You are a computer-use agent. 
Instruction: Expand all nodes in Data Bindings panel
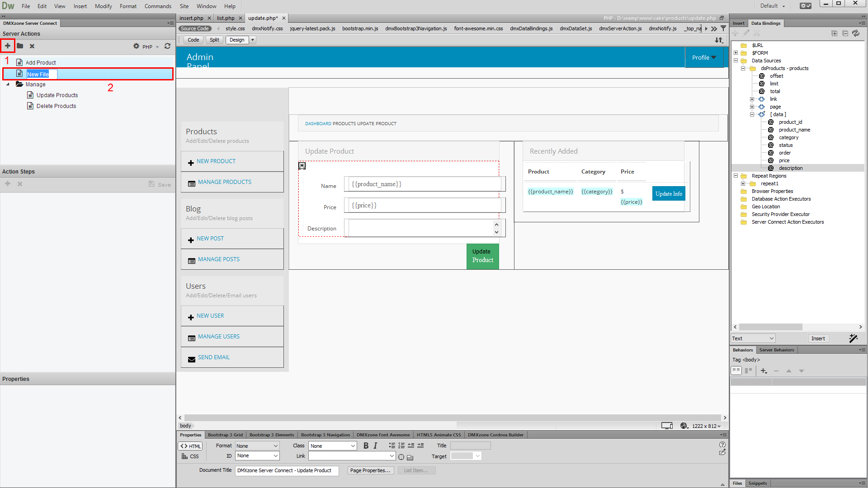(x=835, y=33)
